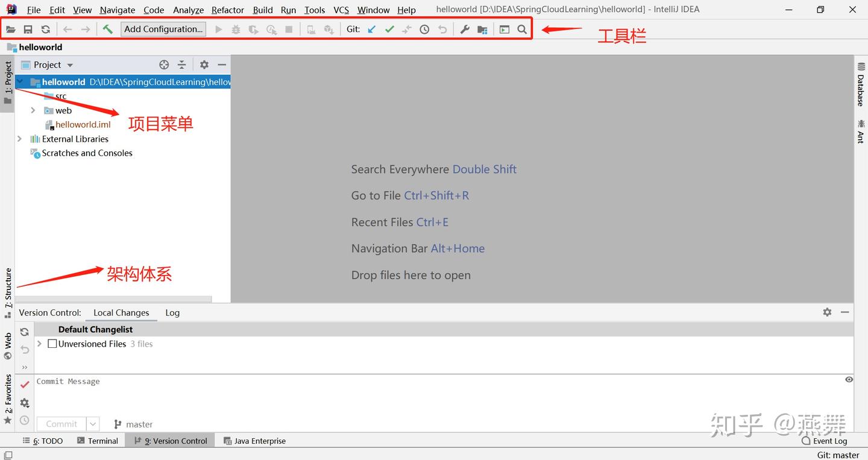Click the Synchronize refresh toolbar icon
This screenshot has width=868, height=460.
[x=46, y=29]
